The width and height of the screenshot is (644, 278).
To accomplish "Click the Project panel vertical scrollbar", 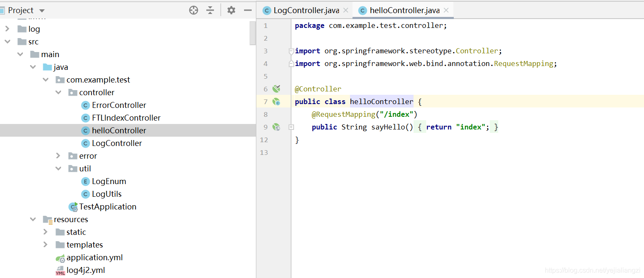I will point(253,33).
